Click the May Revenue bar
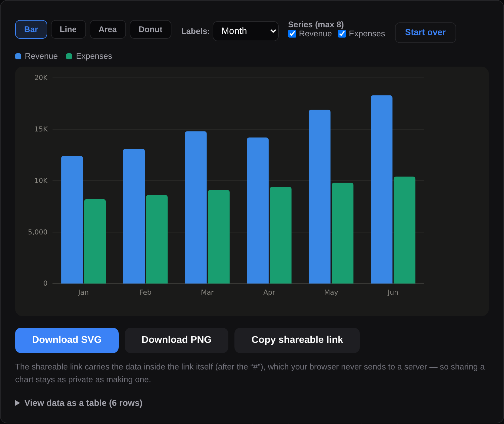 pos(320,197)
